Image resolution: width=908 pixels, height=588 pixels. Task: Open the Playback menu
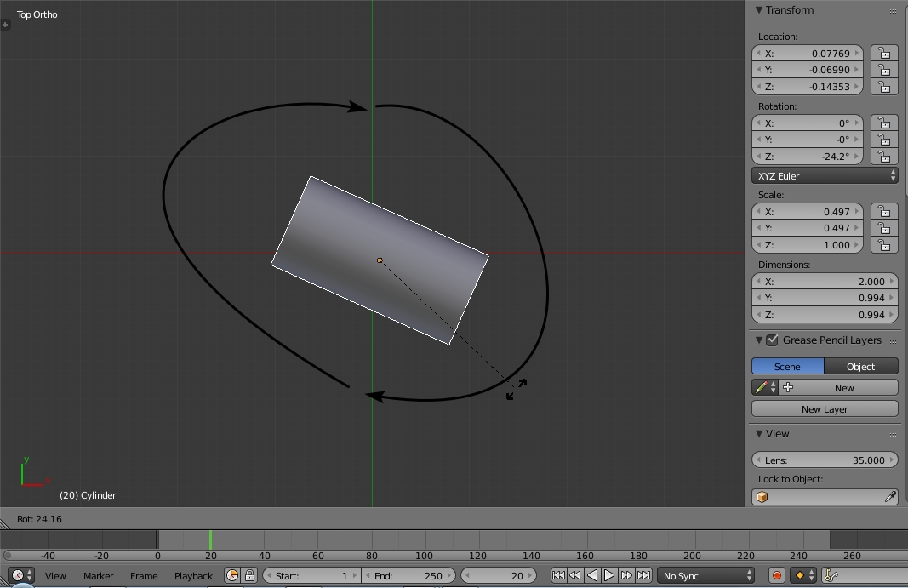pos(193,575)
